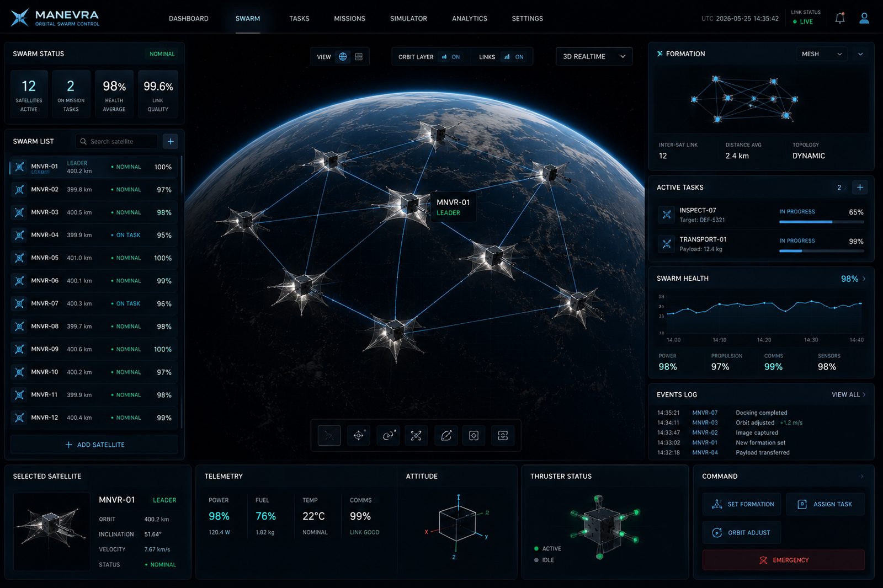883x588 pixels.
Task: Switch the view to globe mode
Action: [x=343, y=57]
